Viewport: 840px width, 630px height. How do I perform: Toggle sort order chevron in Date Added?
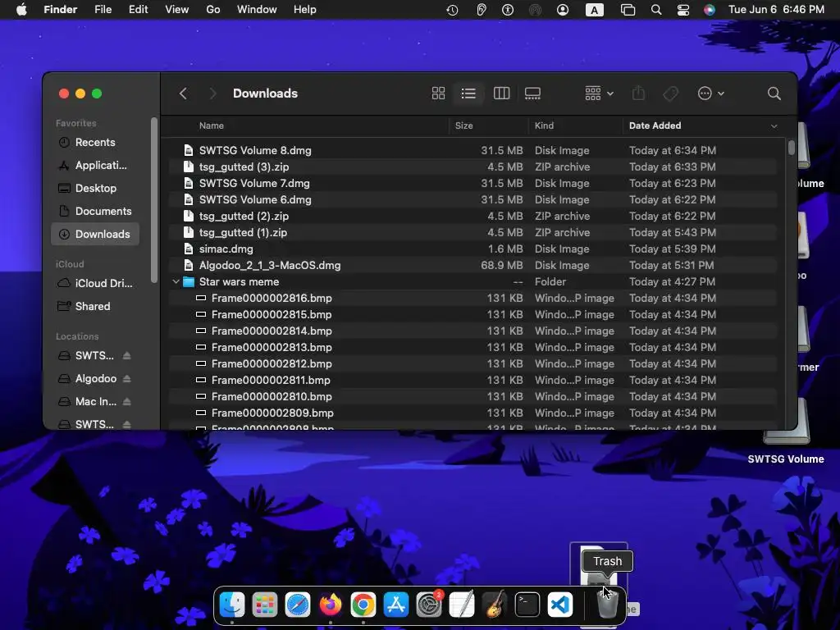(774, 126)
